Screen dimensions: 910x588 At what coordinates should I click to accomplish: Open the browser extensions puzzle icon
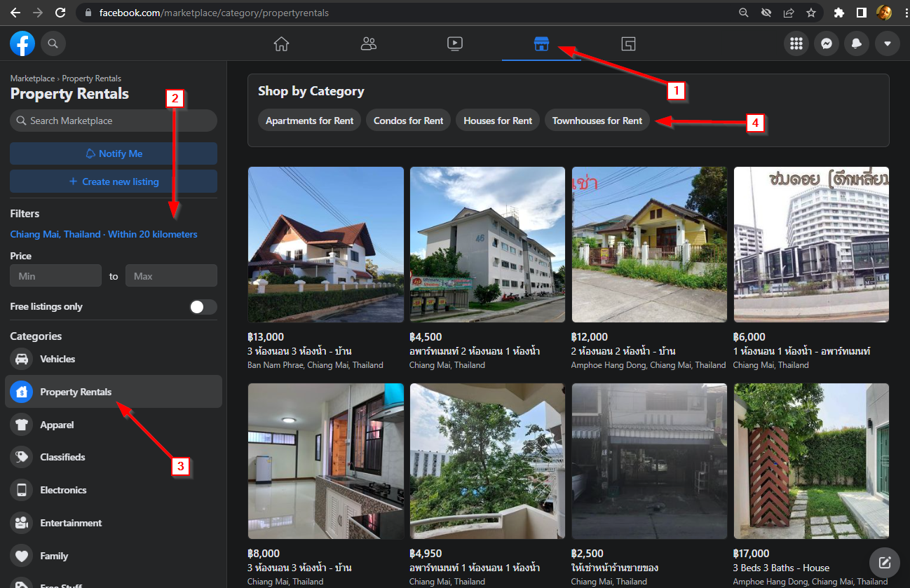[x=839, y=13]
